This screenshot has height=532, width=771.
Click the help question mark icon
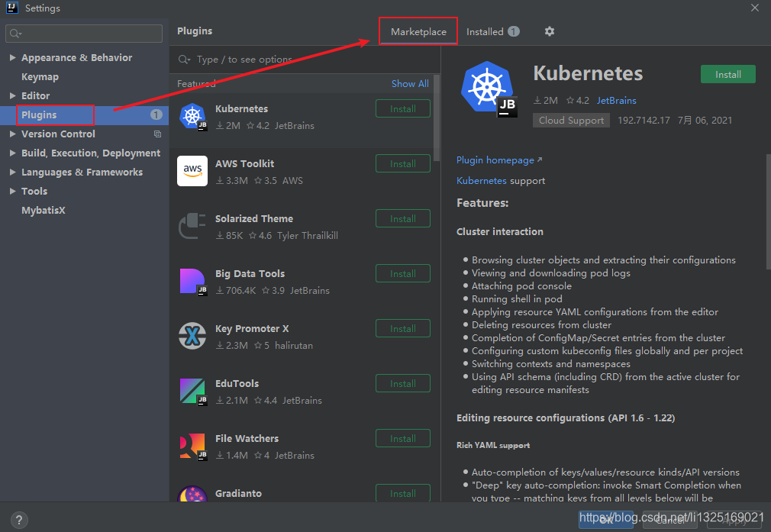point(18,521)
